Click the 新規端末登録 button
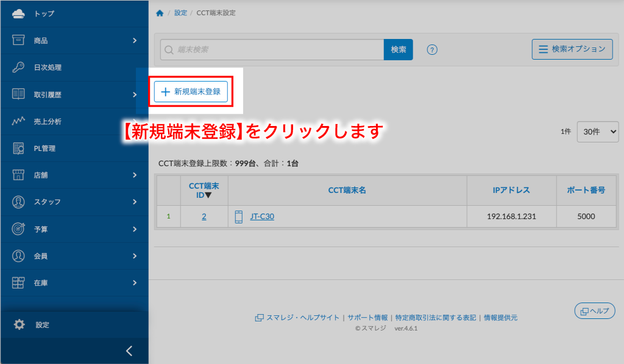Image resolution: width=624 pixels, height=364 pixels. pos(191,92)
